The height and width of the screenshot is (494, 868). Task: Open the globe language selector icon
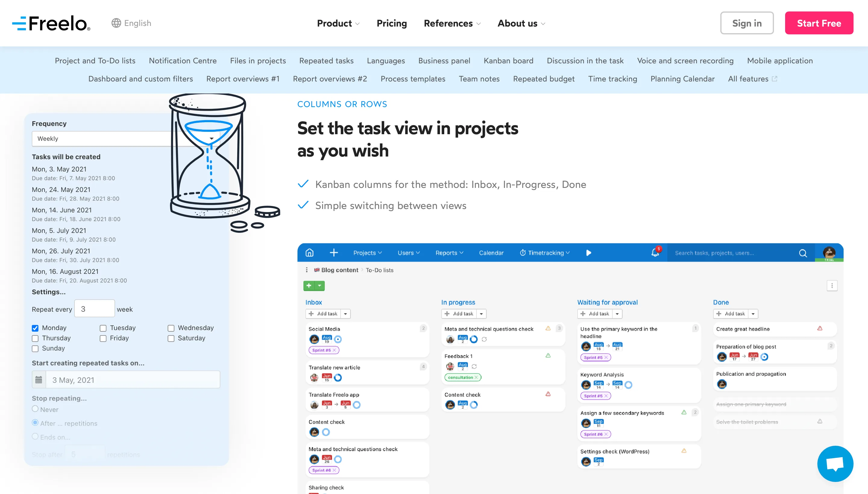coord(116,23)
